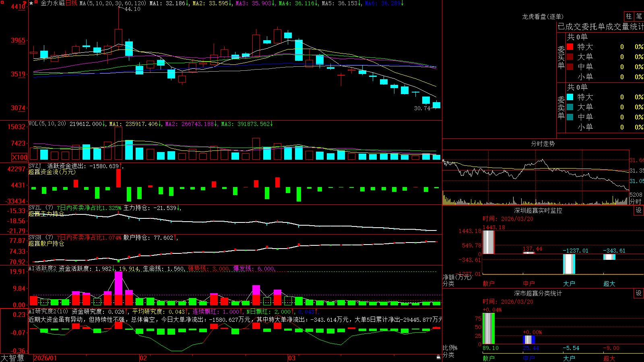Click the 30.74 low price annotation
Viewport: 644px width, 362px height.
[x=422, y=108]
